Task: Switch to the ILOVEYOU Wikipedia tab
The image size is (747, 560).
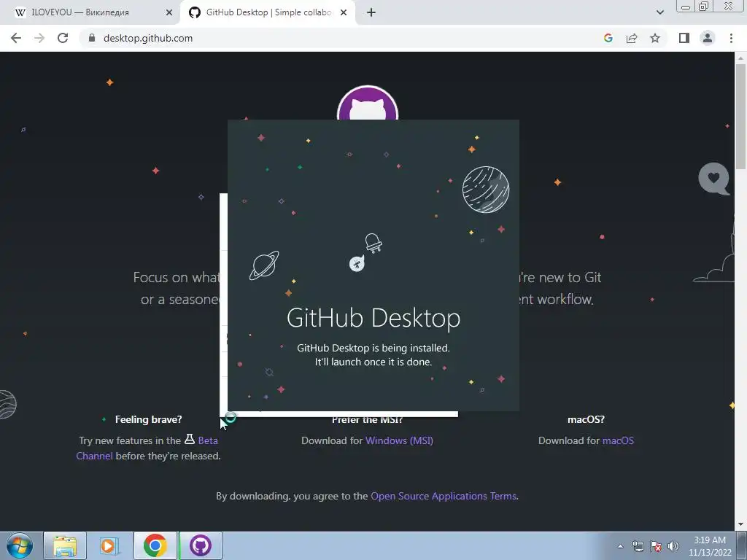Action: click(90, 12)
